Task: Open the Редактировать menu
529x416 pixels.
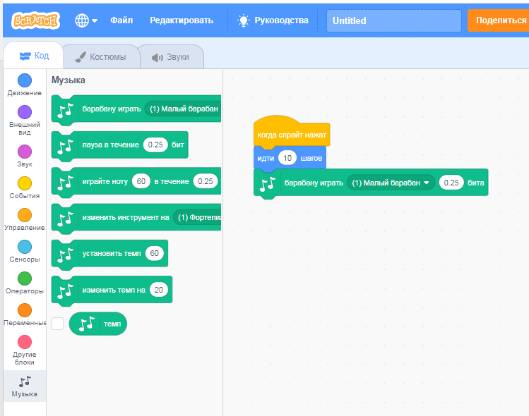Action: click(x=182, y=20)
